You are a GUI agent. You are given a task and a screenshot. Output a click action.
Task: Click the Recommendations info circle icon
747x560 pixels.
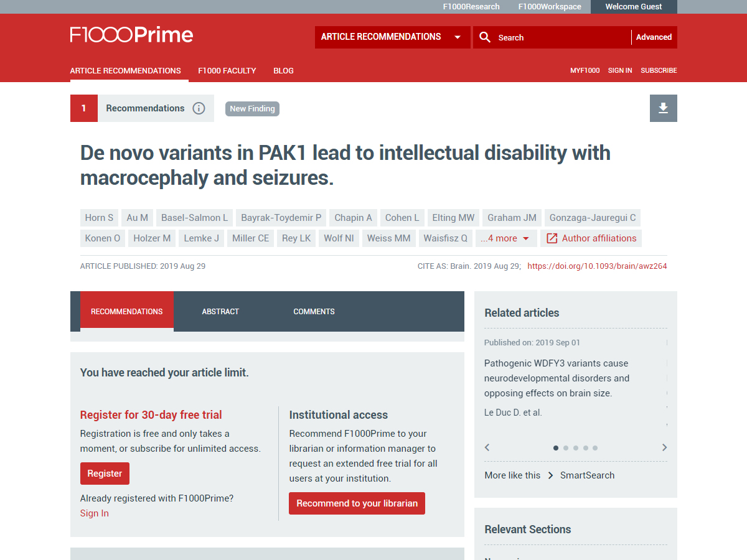199,108
